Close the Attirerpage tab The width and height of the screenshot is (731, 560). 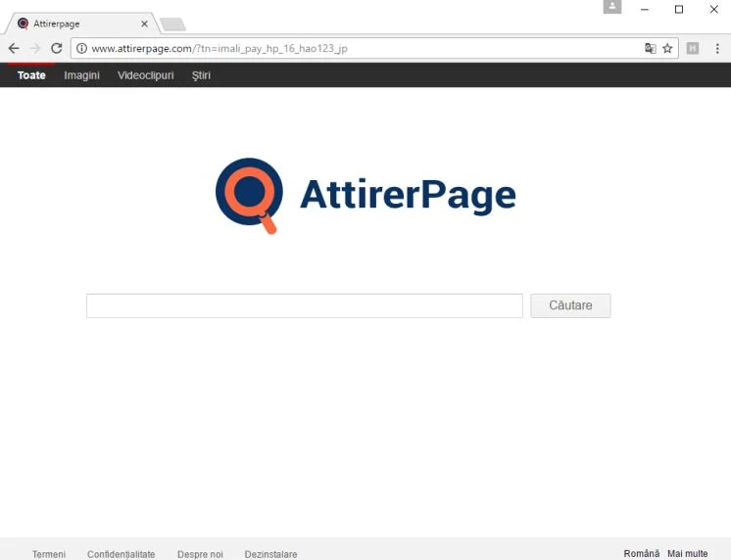pos(144,23)
